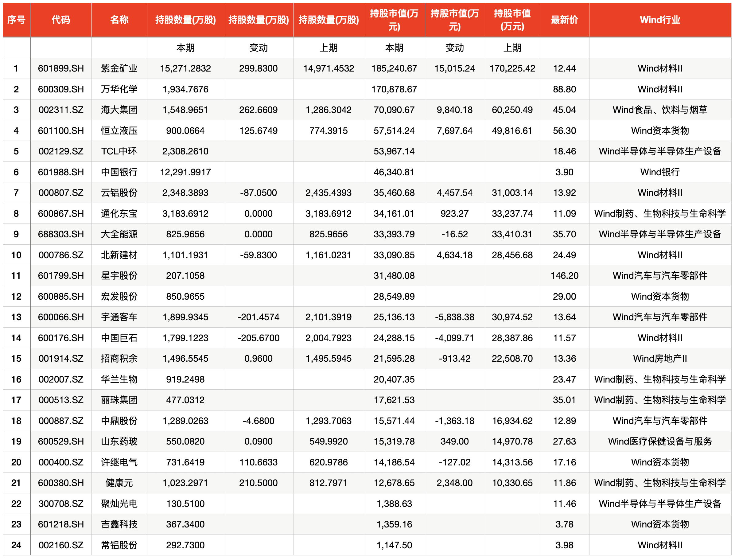Select the 吉鑫科技 name cell

pos(119,525)
